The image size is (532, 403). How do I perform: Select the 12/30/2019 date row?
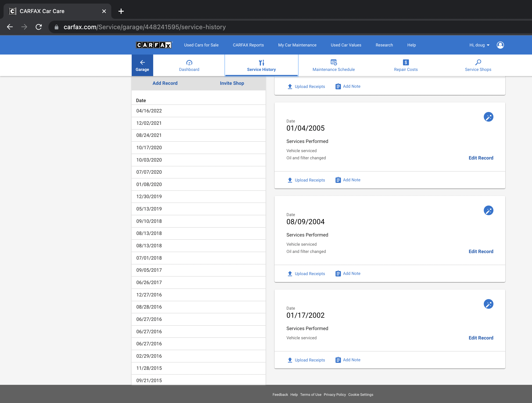click(x=199, y=197)
